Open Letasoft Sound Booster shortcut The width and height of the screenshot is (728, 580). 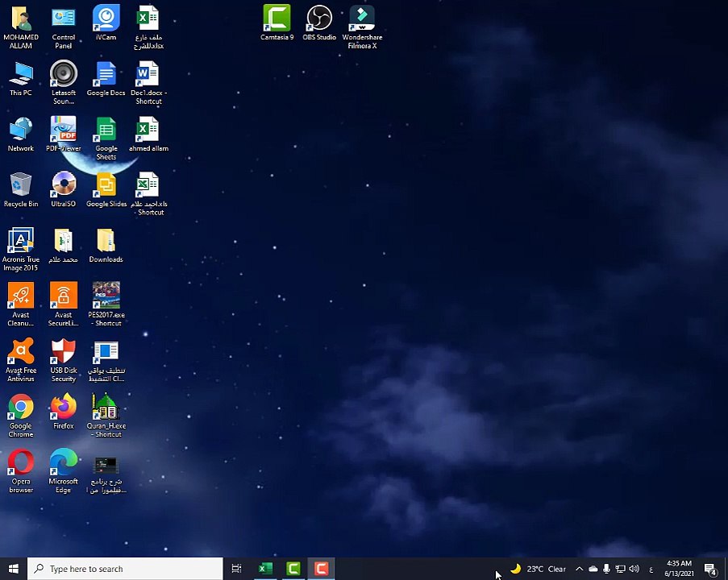(x=64, y=83)
